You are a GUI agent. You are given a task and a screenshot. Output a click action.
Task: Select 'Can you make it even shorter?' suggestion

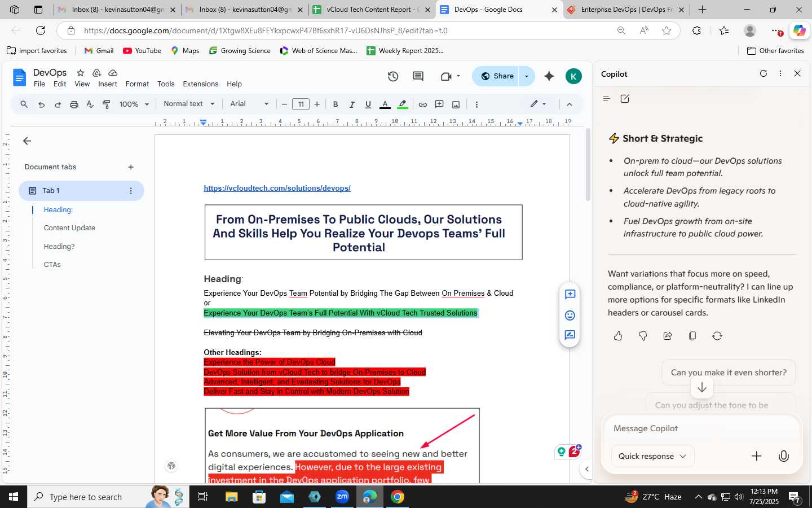(x=729, y=373)
